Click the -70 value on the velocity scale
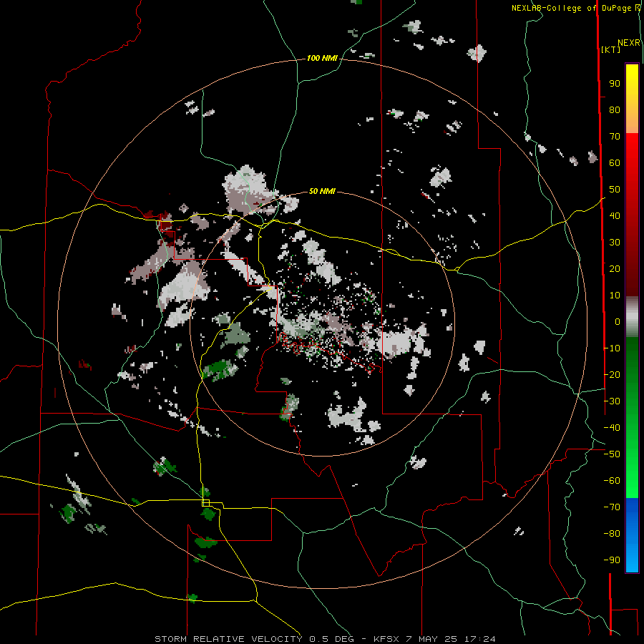The width and height of the screenshot is (644, 644). pyautogui.click(x=612, y=507)
